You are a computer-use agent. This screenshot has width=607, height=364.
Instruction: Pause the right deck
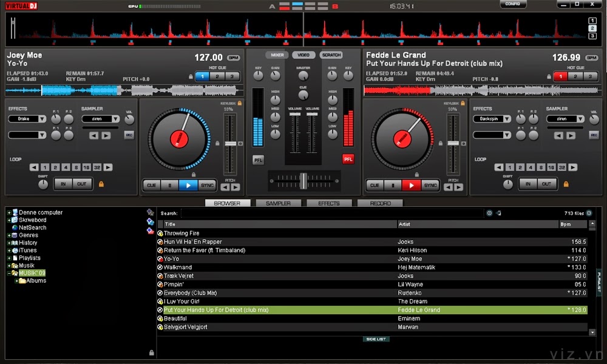click(x=393, y=185)
